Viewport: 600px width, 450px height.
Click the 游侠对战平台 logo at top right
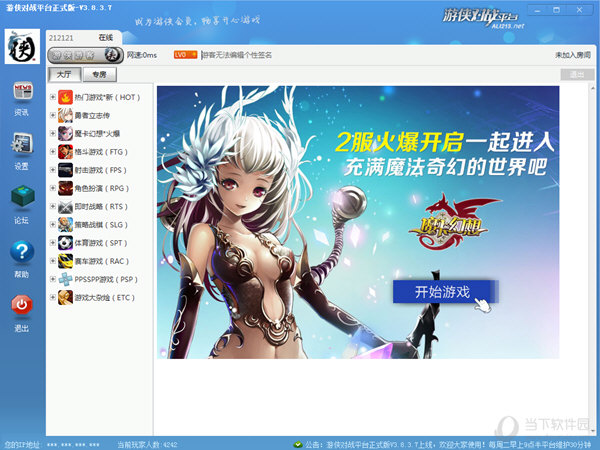pos(483,18)
